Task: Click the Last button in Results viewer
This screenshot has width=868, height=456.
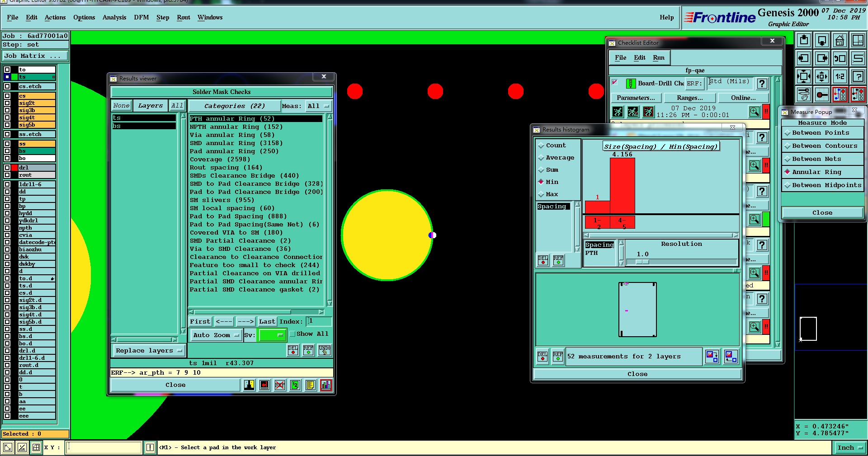Action: click(x=267, y=322)
